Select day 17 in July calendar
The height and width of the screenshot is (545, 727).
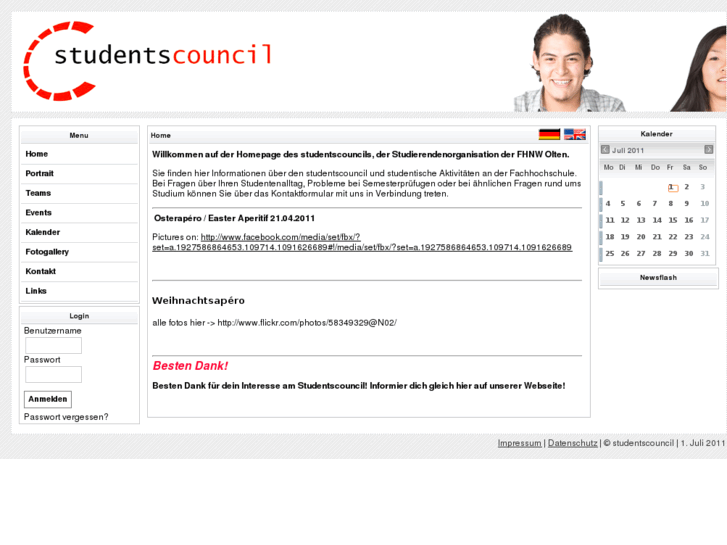[x=705, y=220]
